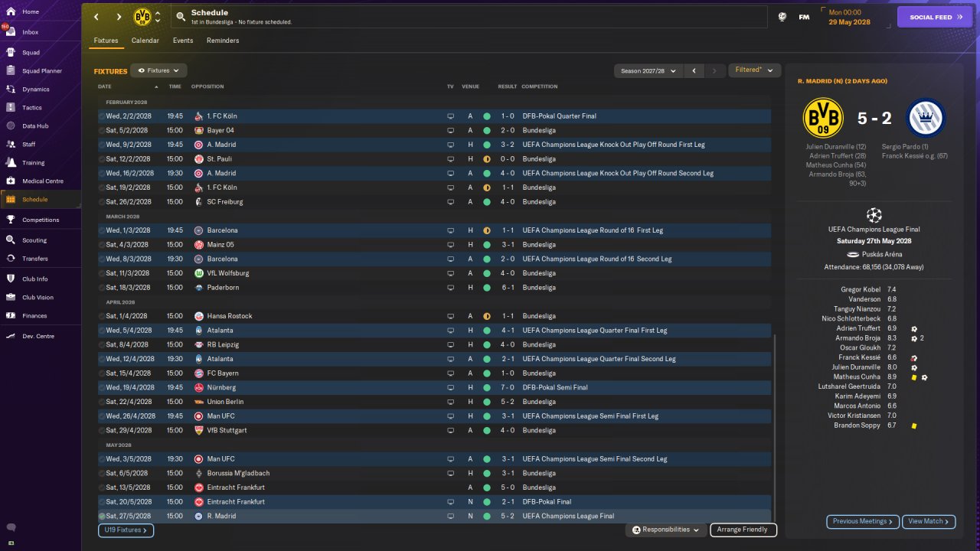Toggle the selector circle on the Mainz 05 row
The height and width of the screenshot is (551, 980).
coord(102,245)
